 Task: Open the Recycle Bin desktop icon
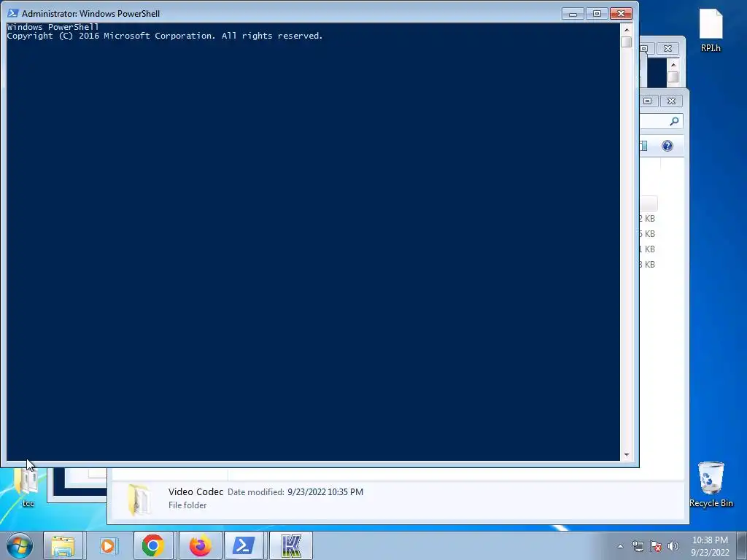pos(711,484)
